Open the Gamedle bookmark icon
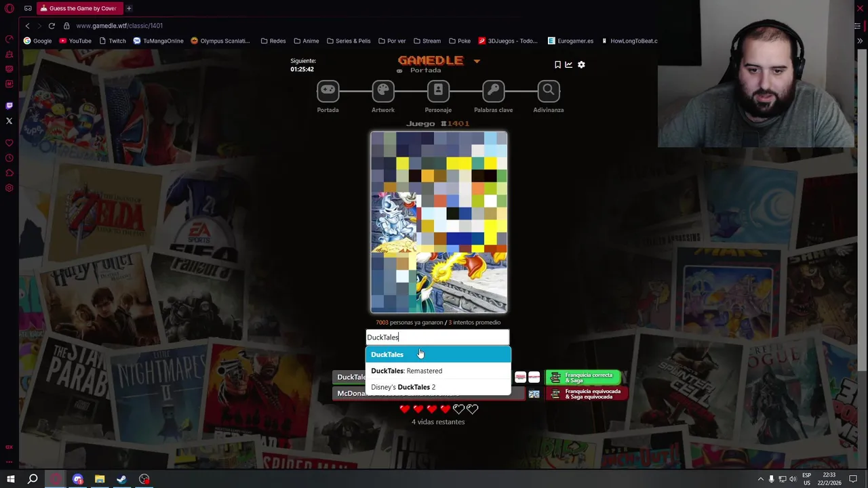This screenshot has height=488, width=868. point(557,64)
